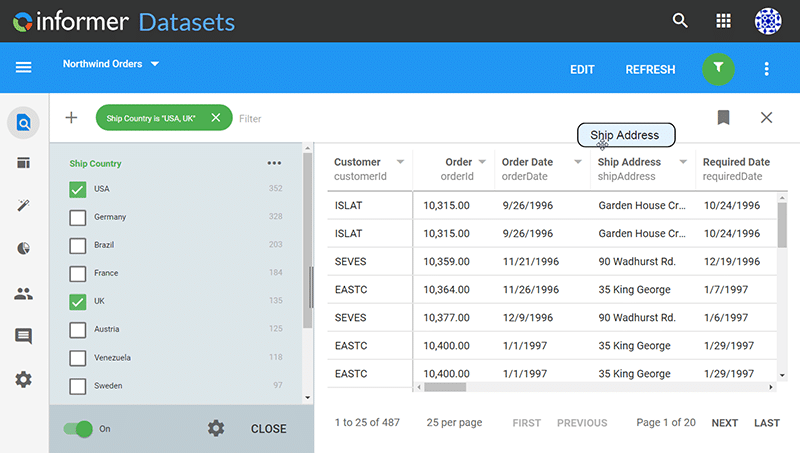This screenshot has width=800, height=453.
Task: Open the vertical three-dot dataset menu
Action: click(766, 69)
